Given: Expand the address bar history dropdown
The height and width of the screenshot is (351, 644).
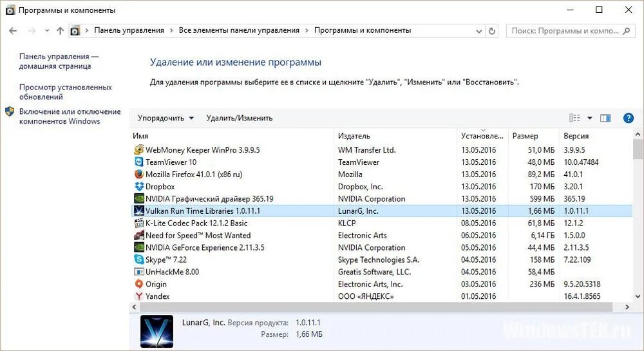Looking at the screenshot, I should click(x=478, y=31).
